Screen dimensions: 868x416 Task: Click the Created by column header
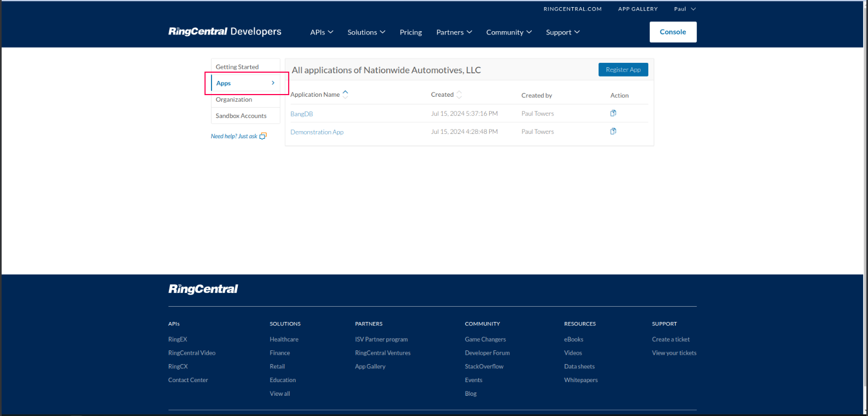537,95
